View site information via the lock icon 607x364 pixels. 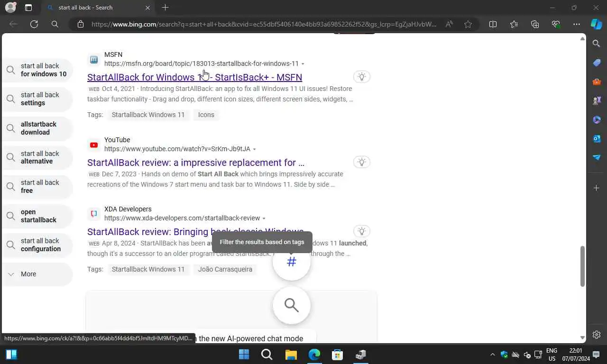point(81,24)
